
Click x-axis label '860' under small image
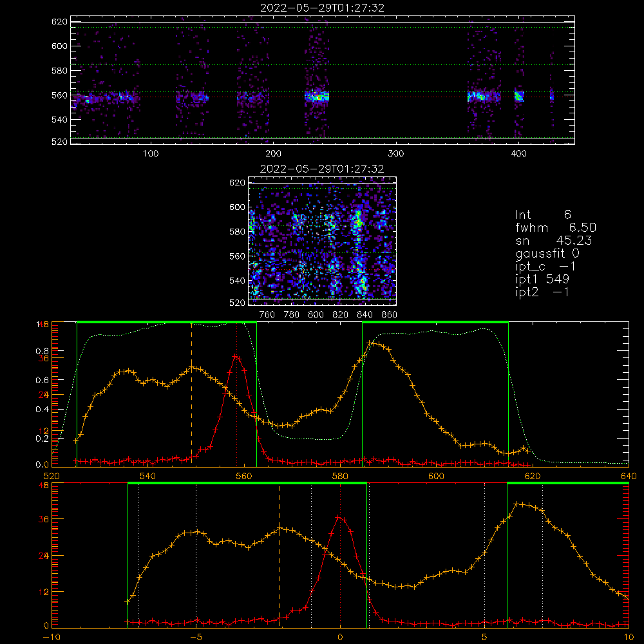click(390, 315)
